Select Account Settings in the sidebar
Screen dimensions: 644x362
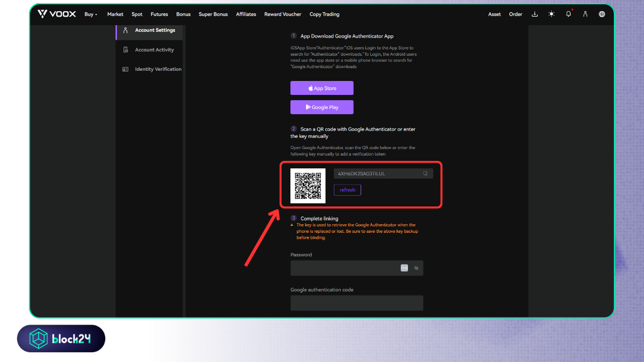(x=149, y=30)
